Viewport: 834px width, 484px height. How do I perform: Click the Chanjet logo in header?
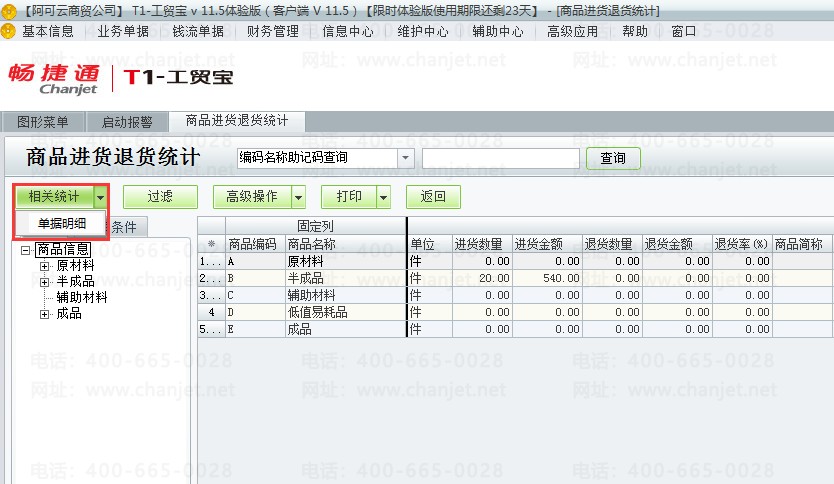(54, 79)
